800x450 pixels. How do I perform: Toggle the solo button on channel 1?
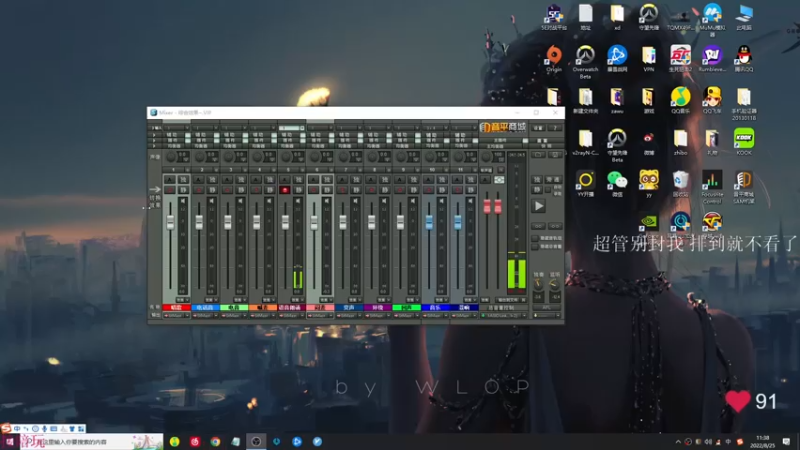pos(183,180)
